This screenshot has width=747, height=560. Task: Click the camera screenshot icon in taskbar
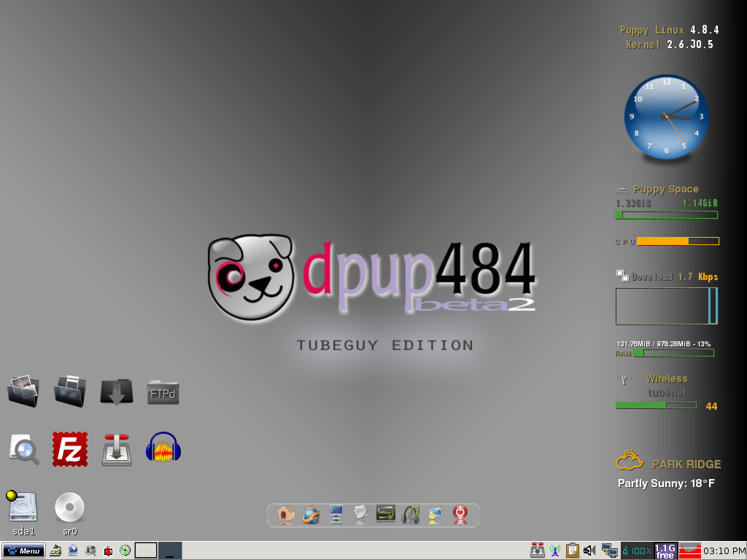(90, 551)
